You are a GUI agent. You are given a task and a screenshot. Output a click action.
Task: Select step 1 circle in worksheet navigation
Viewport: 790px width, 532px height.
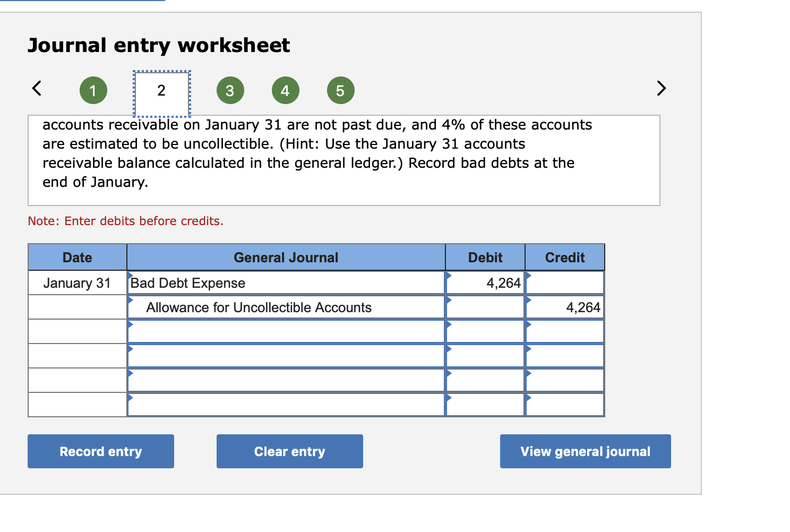[93, 90]
